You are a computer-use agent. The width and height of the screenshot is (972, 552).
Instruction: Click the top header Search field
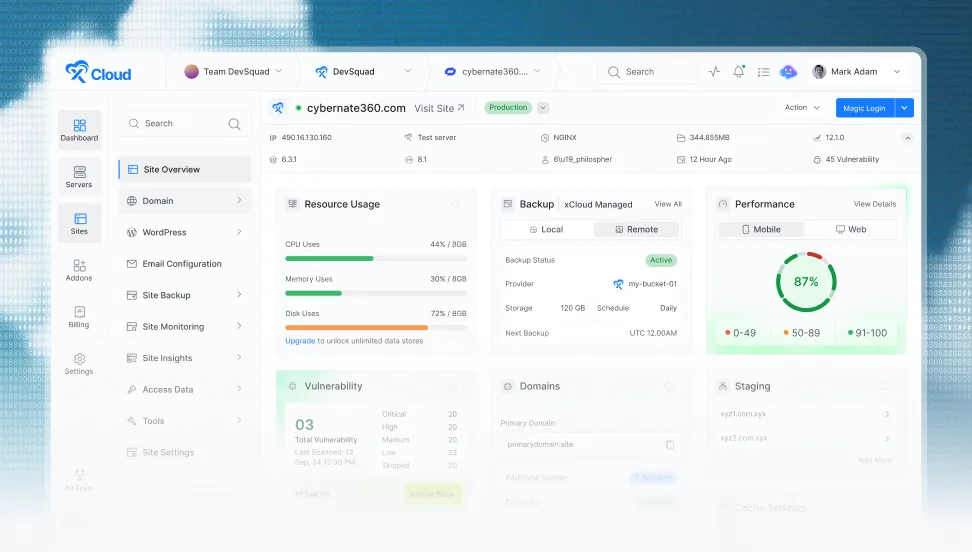click(x=648, y=72)
